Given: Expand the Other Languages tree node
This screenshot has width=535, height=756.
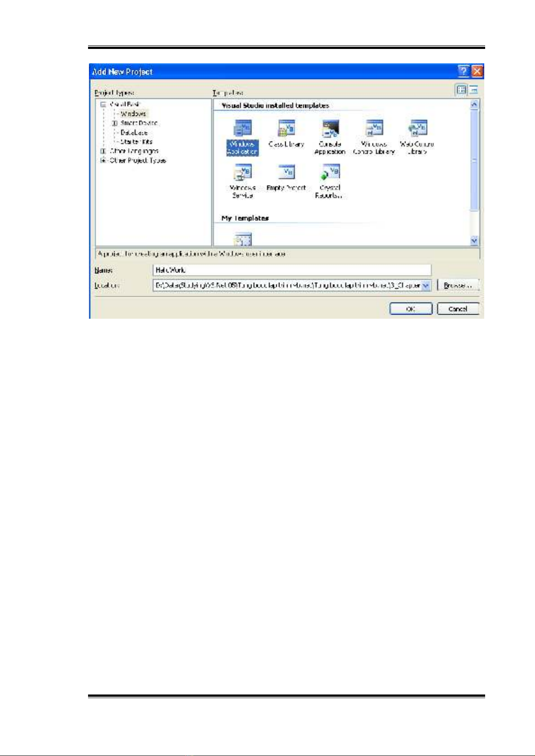Looking at the screenshot, I should 103,151.
